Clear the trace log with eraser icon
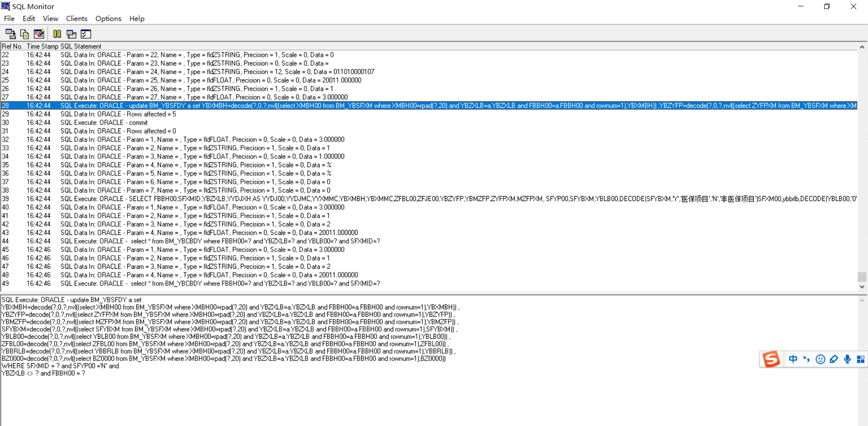868x426 pixels. (x=39, y=34)
